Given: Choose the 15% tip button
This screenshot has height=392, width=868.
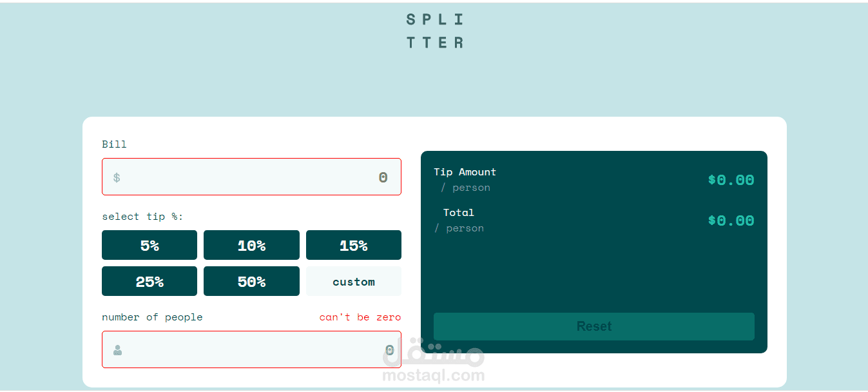Looking at the screenshot, I should coord(354,245).
